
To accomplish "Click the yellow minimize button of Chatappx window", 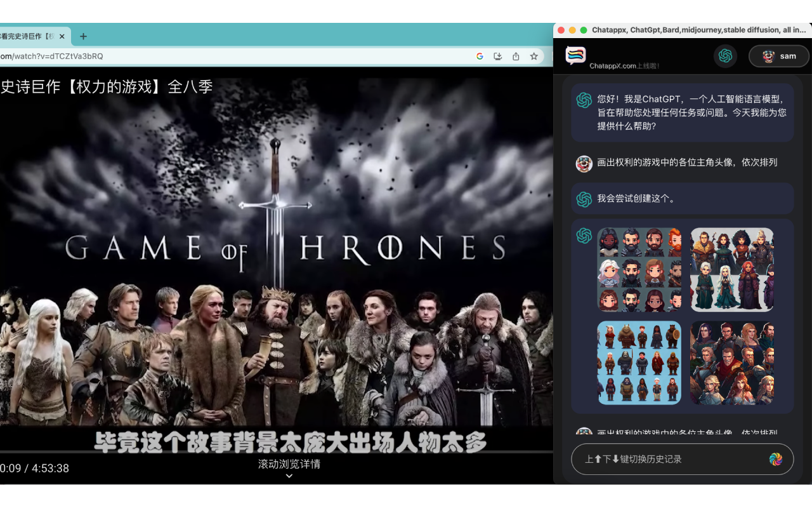I will 572,30.
